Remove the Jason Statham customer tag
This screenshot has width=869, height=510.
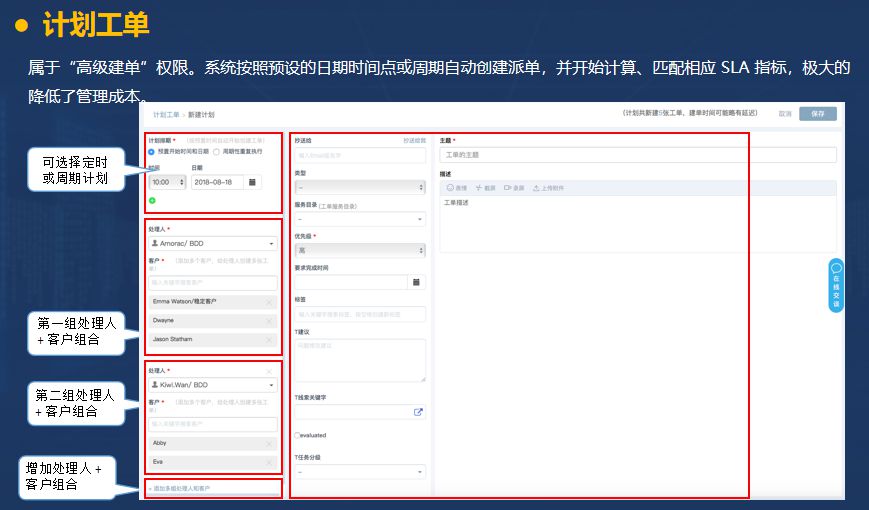point(269,340)
